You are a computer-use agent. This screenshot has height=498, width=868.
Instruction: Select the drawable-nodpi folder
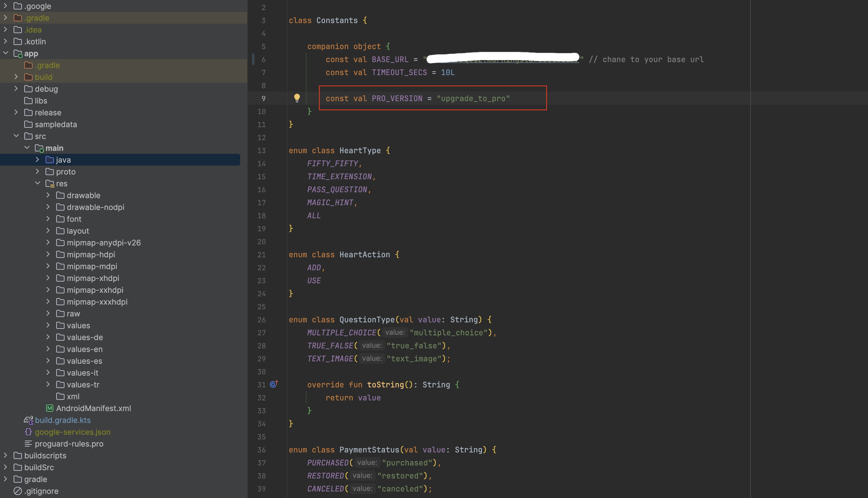96,207
